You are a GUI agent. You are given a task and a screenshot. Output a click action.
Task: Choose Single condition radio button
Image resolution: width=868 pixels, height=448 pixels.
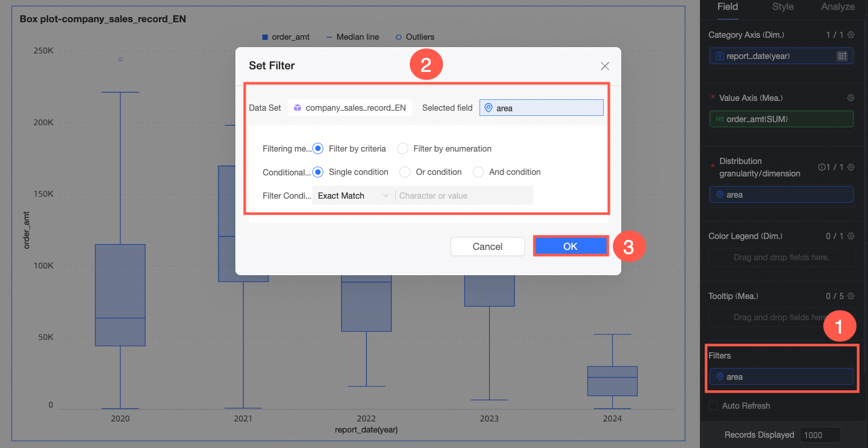pyautogui.click(x=318, y=172)
